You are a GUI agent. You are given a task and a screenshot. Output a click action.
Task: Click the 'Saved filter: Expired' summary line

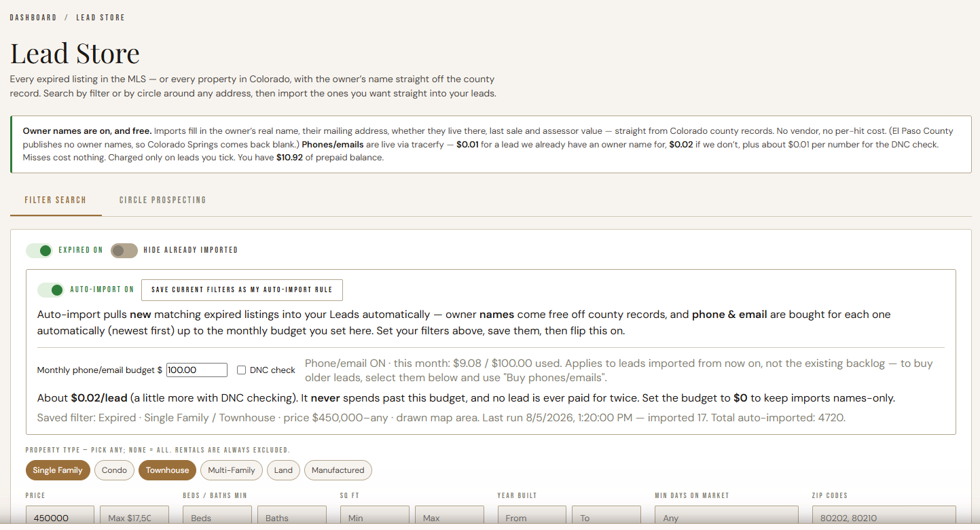(x=441, y=418)
